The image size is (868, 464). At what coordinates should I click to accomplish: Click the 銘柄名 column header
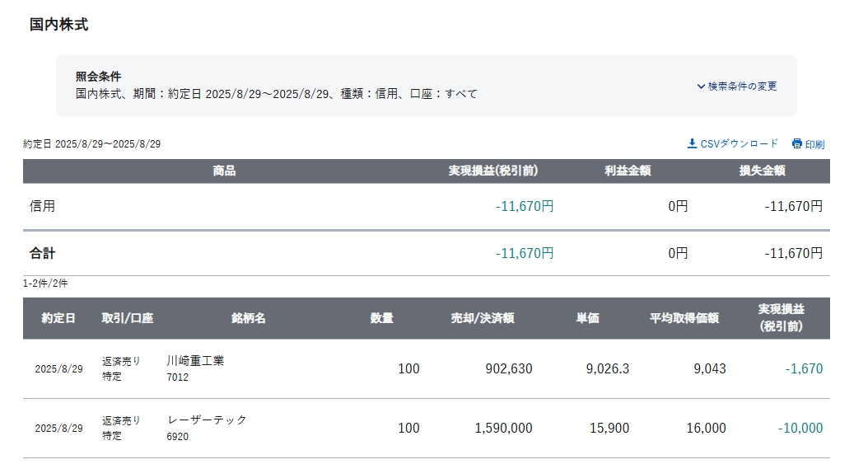[249, 318]
